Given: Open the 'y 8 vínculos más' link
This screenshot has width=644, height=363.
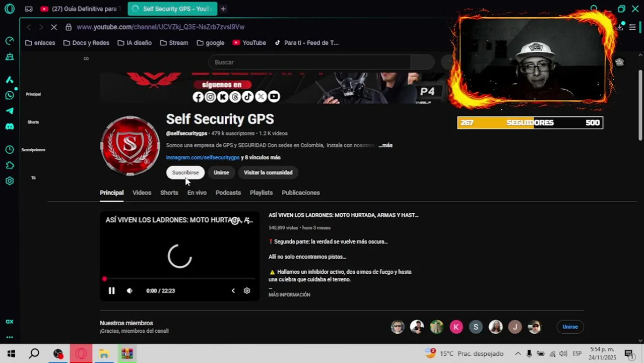Looking at the screenshot, I should coord(261,157).
